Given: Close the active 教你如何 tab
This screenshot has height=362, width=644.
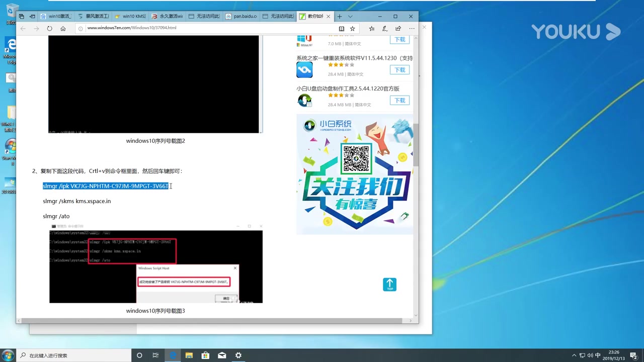Looking at the screenshot, I should click(x=329, y=17).
